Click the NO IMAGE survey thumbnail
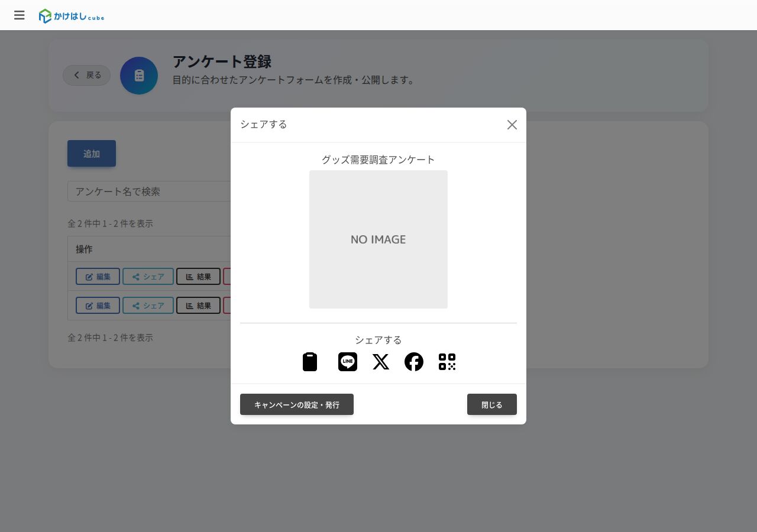757x532 pixels. tap(378, 239)
